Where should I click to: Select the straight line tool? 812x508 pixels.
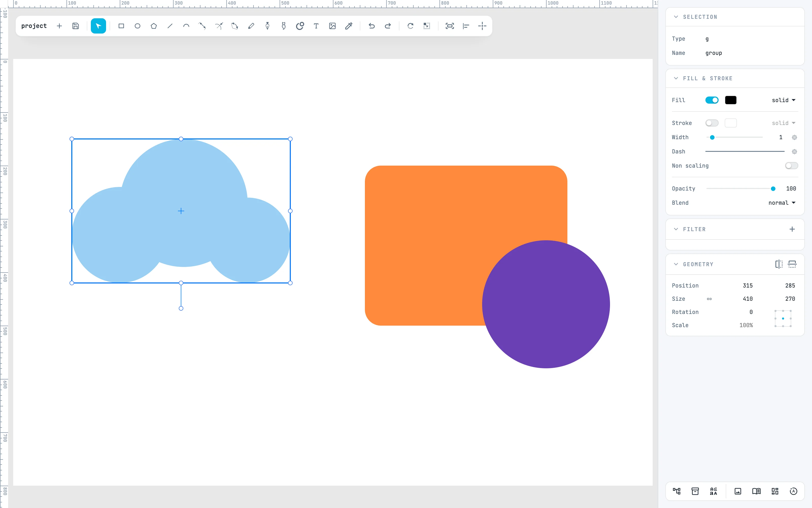tap(170, 26)
